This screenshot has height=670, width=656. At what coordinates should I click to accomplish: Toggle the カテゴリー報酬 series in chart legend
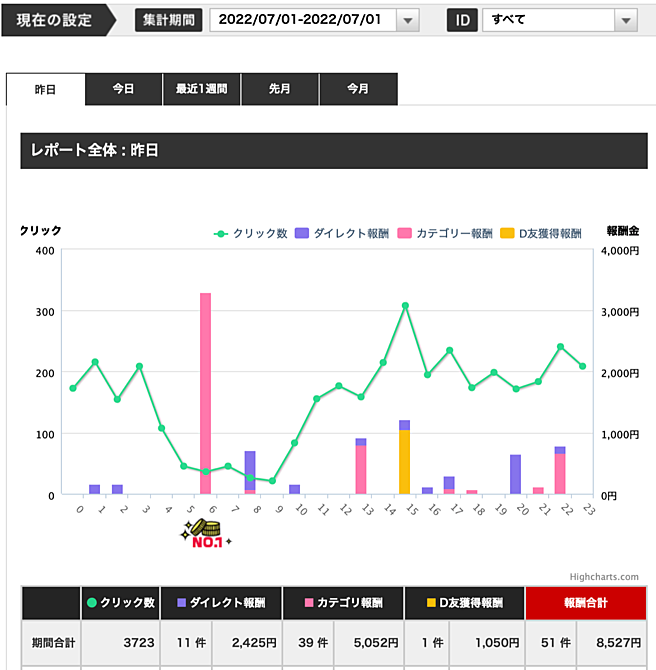pos(445,233)
